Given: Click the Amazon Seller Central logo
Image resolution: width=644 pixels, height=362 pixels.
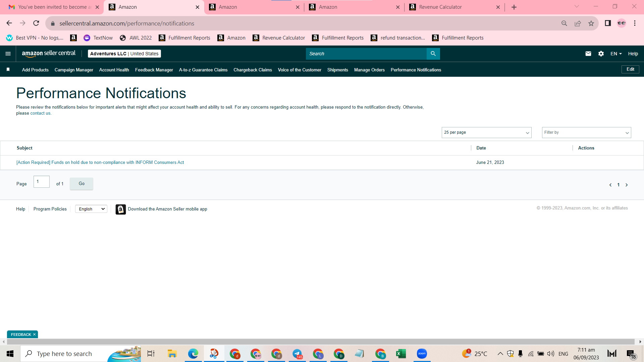Looking at the screenshot, I should [x=49, y=54].
